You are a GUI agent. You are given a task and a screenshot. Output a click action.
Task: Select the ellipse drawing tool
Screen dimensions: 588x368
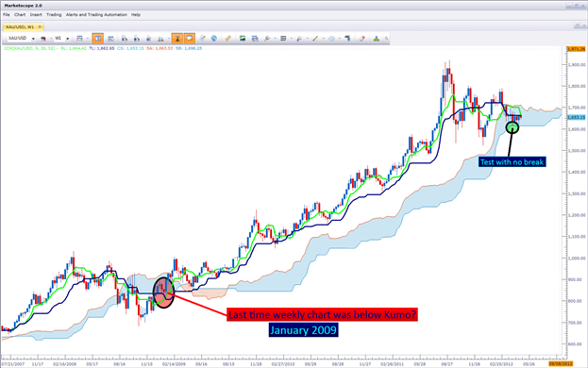tap(331, 39)
